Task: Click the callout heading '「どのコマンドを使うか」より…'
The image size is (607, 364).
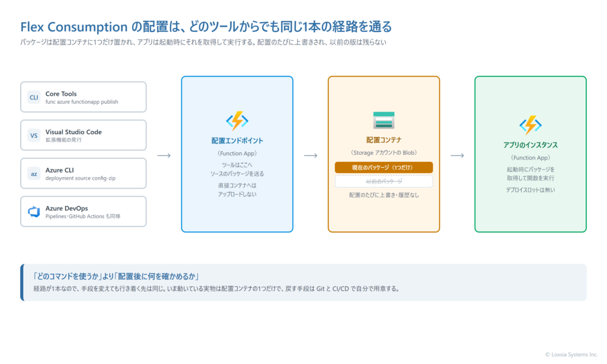Action: point(116,276)
